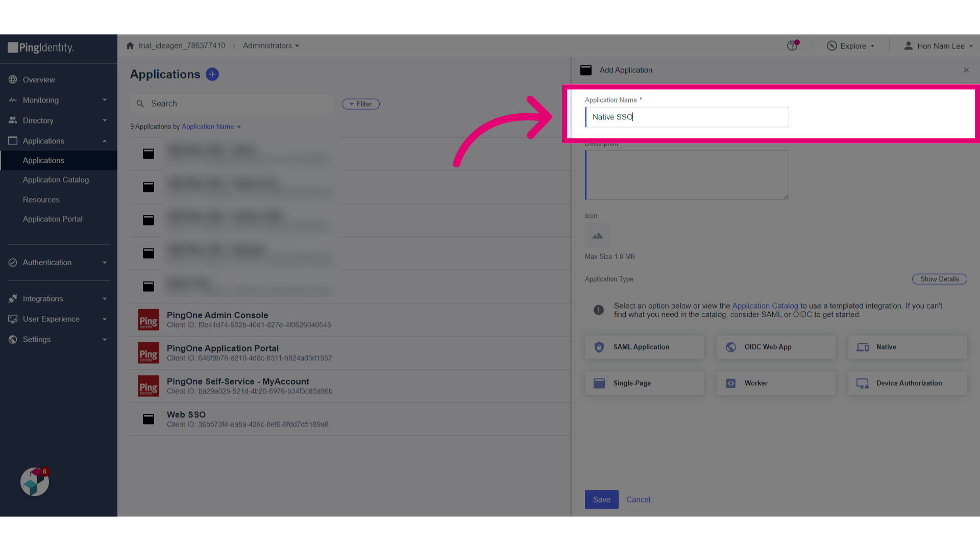Expand the User Experience menu arrow
This screenshot has width=980, height=551.
coord(105,319)
